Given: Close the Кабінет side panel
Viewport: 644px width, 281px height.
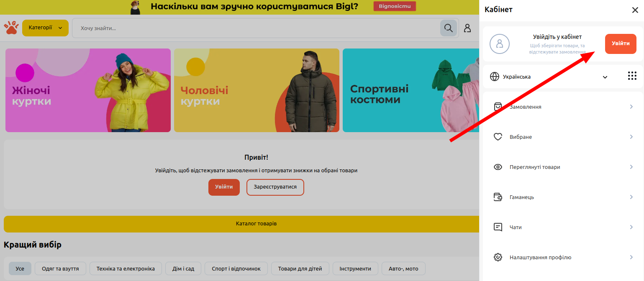Looking at the screenshot, I should point(635,10).
